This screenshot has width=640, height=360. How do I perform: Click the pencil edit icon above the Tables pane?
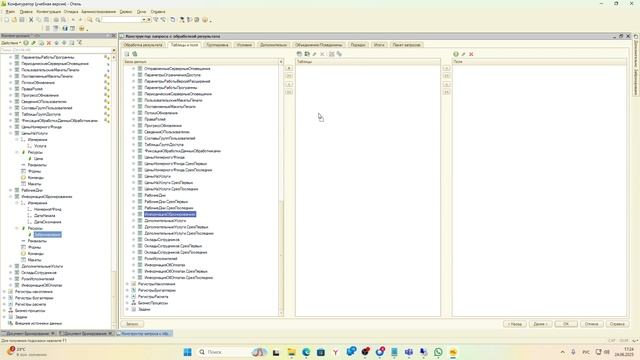pyautogui.click(x=315, y=54)
